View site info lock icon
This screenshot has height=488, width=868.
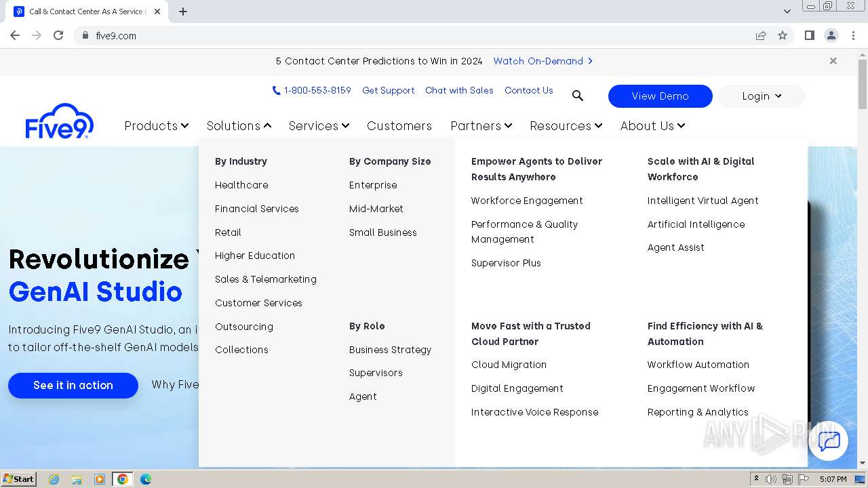pyautogui.click(x=85, y=35)
